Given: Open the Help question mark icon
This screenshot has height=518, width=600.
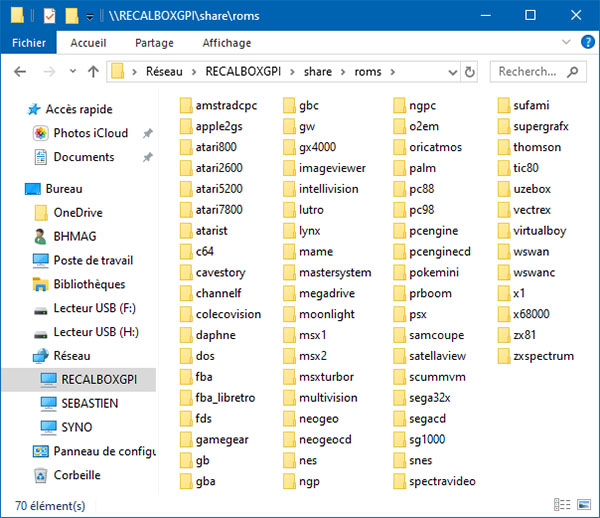Looking at the screenshot, I should click(588, 41).
